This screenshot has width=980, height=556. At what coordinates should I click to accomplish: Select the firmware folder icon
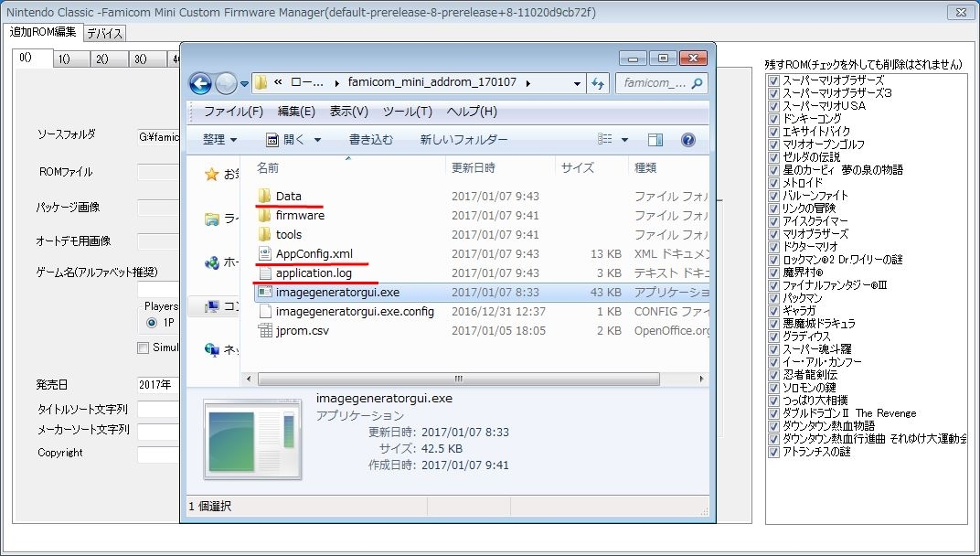point(264,215)
